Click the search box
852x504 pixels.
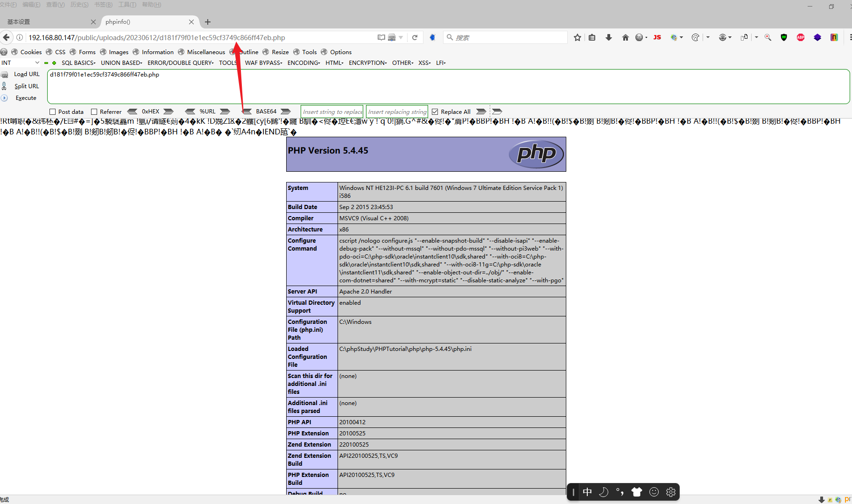click(x=507, y=37)
